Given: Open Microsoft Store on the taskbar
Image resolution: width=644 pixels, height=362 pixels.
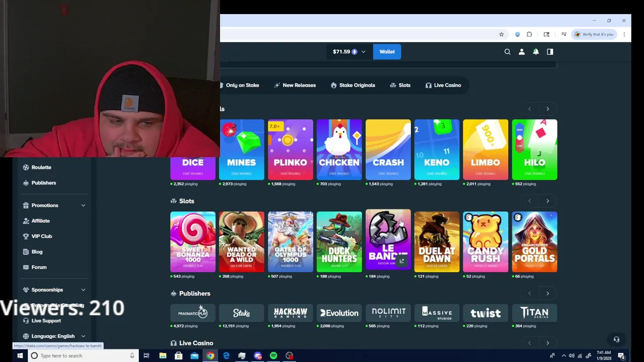Looking at the screenshot, I should click(179, 355).
